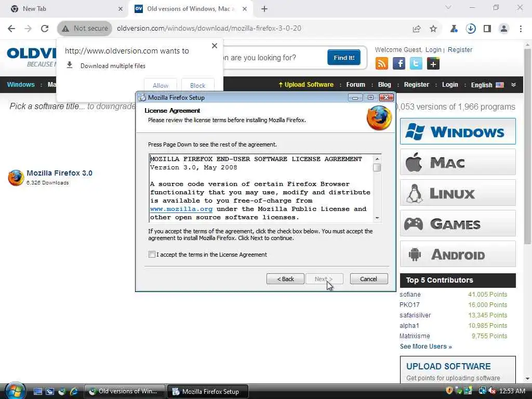Select the Mac platform banner
The height and width of the screenshot is (399, 532).
point(458,162)
